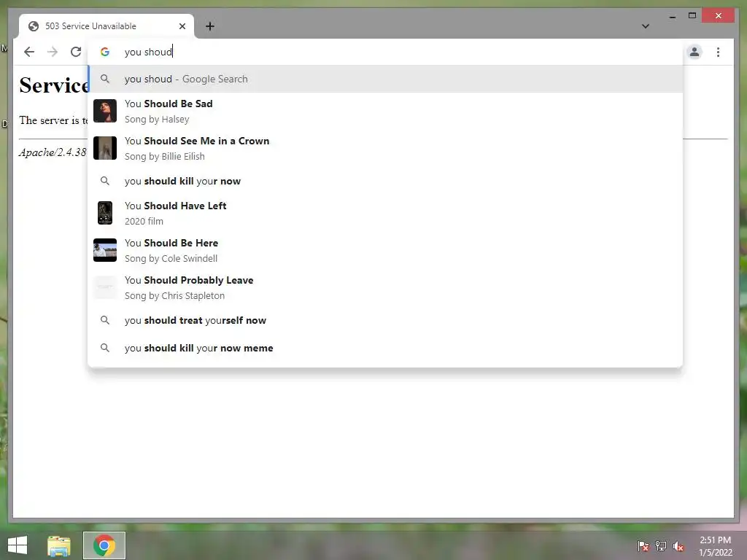
Task: Open a new tab with the plus icon
Action: tap(209, 26)
